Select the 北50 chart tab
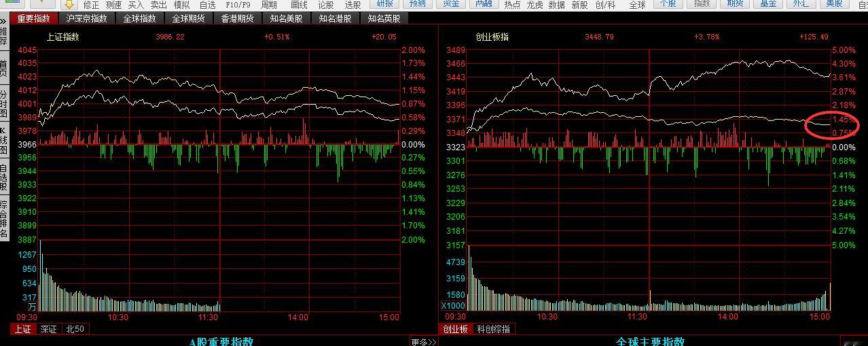 tap(75, 329)
